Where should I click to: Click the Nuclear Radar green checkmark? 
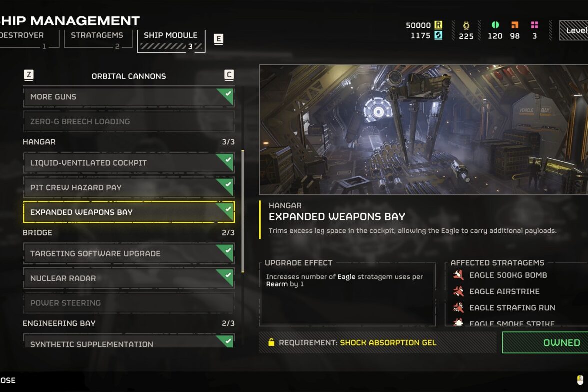(x=226, y=278)
